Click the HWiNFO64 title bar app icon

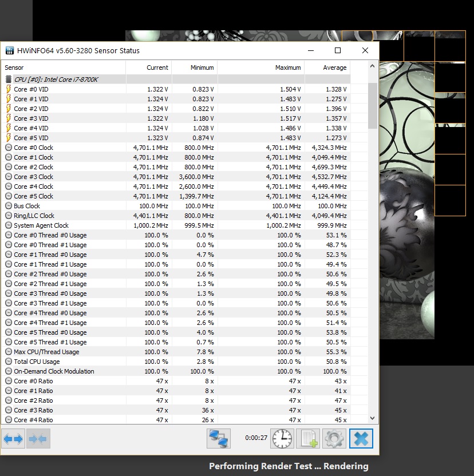click(x=10, y=50)
